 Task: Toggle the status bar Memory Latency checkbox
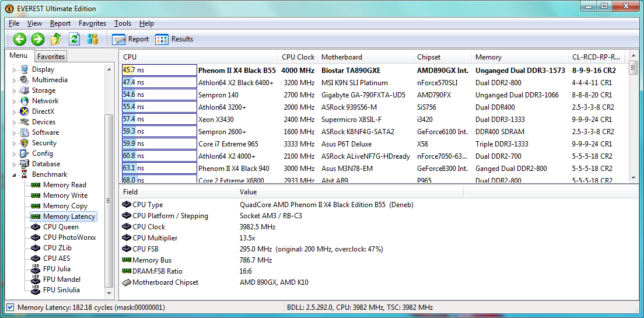pos(10,307)
